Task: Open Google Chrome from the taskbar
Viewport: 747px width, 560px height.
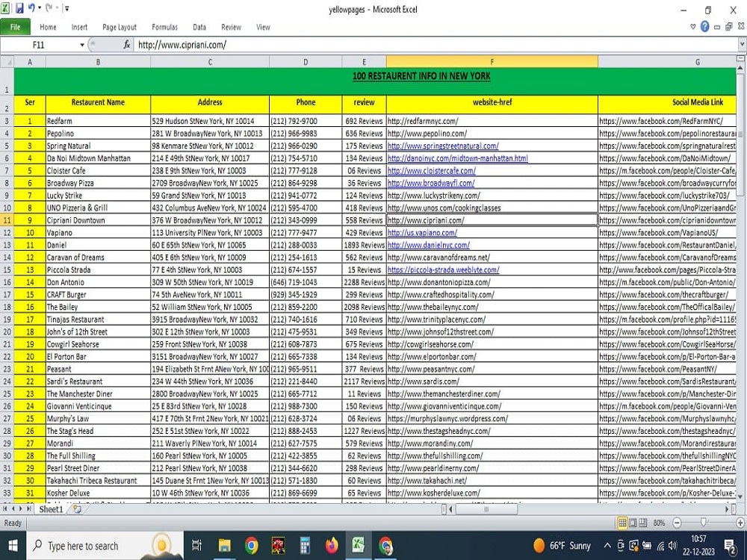Action: [251, 546]
